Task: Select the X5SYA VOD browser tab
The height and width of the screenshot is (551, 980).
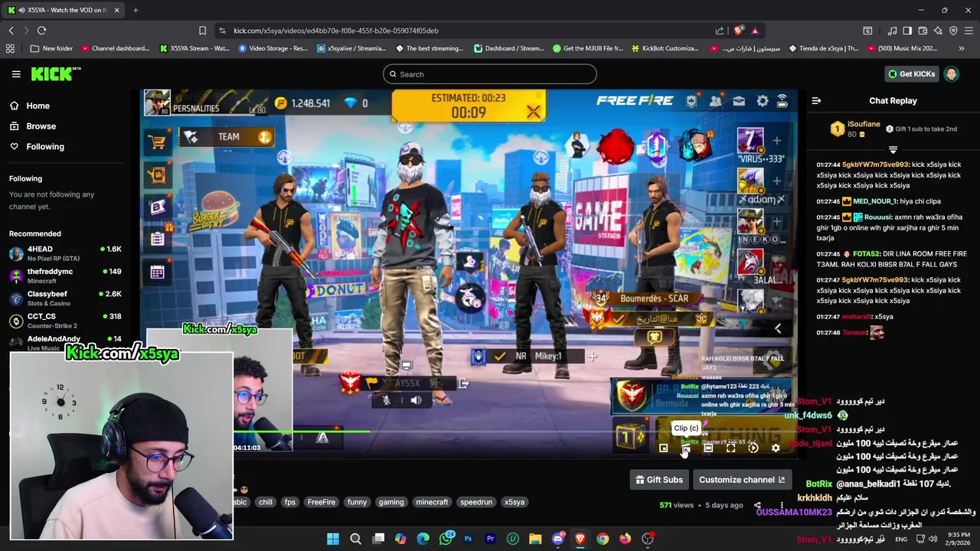Action: click(x=63, y=10)
